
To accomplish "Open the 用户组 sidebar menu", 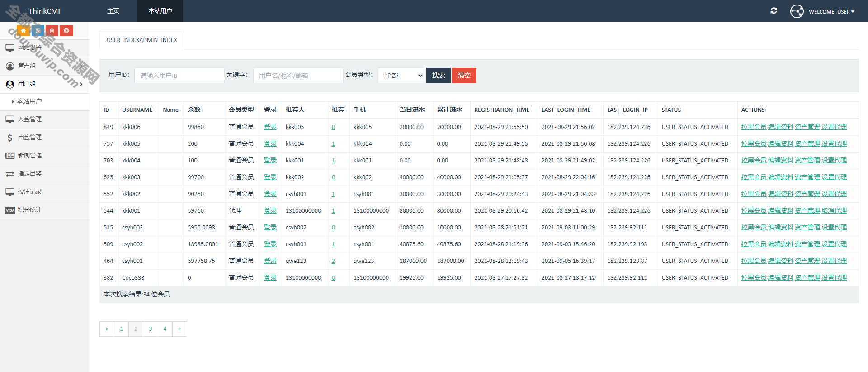I will coord(45,84).
